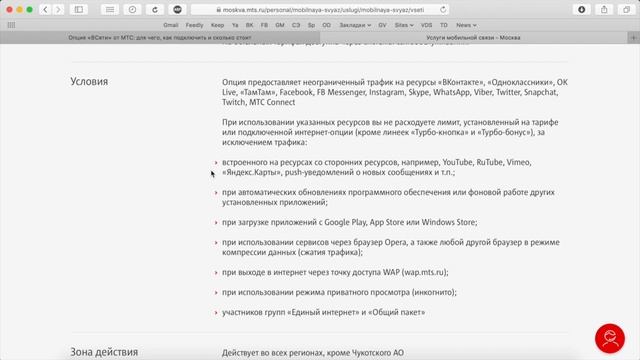640x360 pixels.
Task: Click the paragraph starting При использовании указанных ресурсов
Action: coord(390,132)
